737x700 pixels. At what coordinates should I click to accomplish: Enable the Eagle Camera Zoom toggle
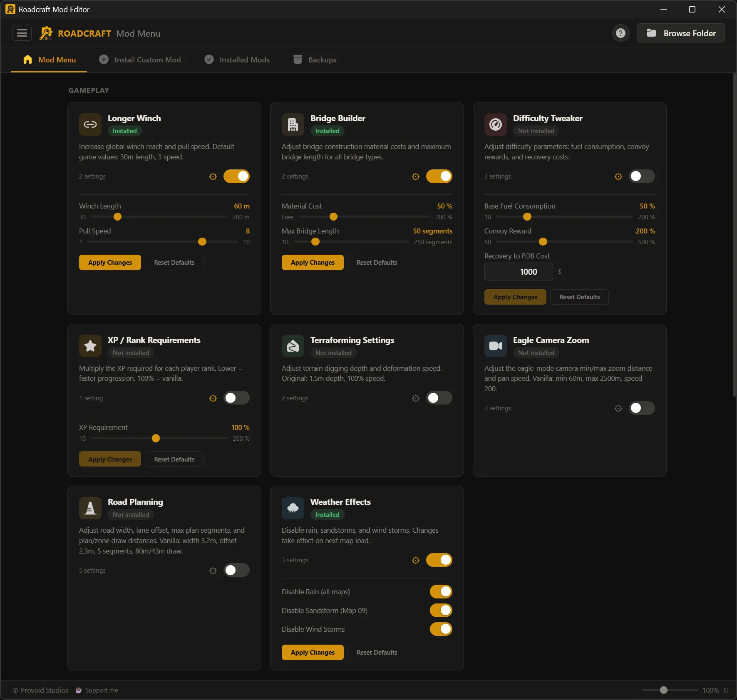pyautogui.click(x=642, y=408)
